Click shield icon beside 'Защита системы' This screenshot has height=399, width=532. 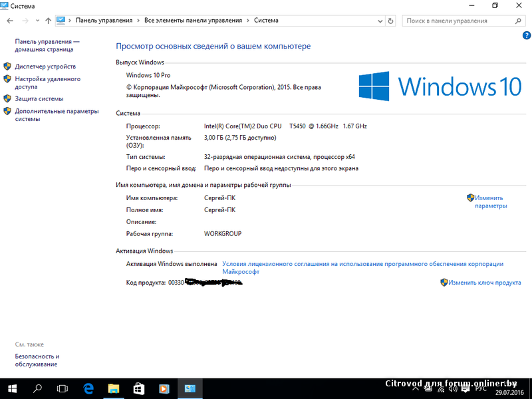(7, 98)
